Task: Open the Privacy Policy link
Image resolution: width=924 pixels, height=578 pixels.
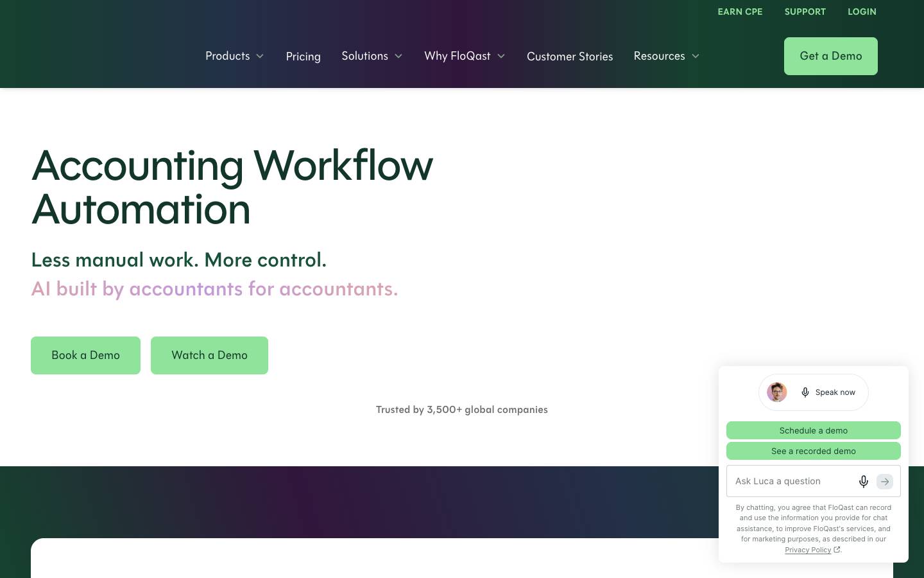Action: point(807,550)
